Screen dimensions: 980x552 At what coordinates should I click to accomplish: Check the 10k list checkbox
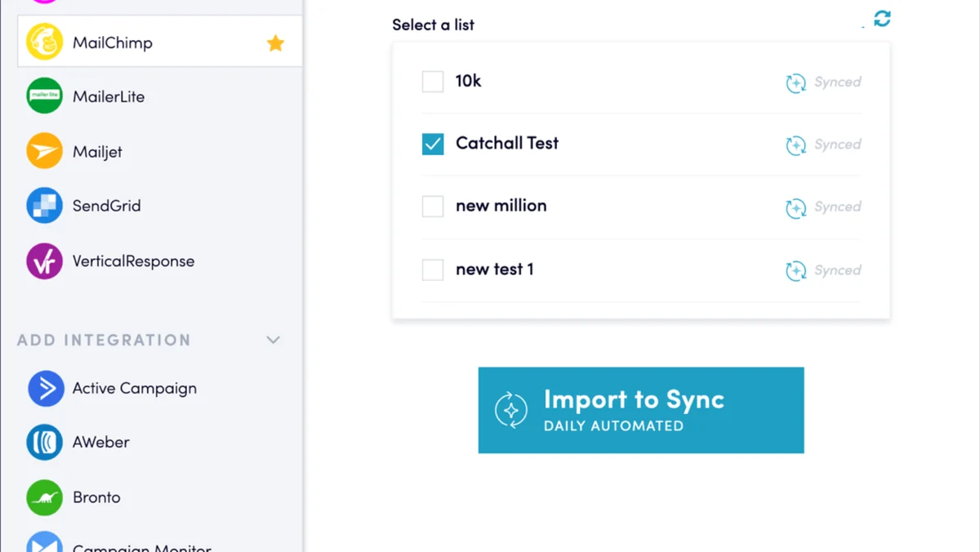pyautogui.click(x=433, y=82)
